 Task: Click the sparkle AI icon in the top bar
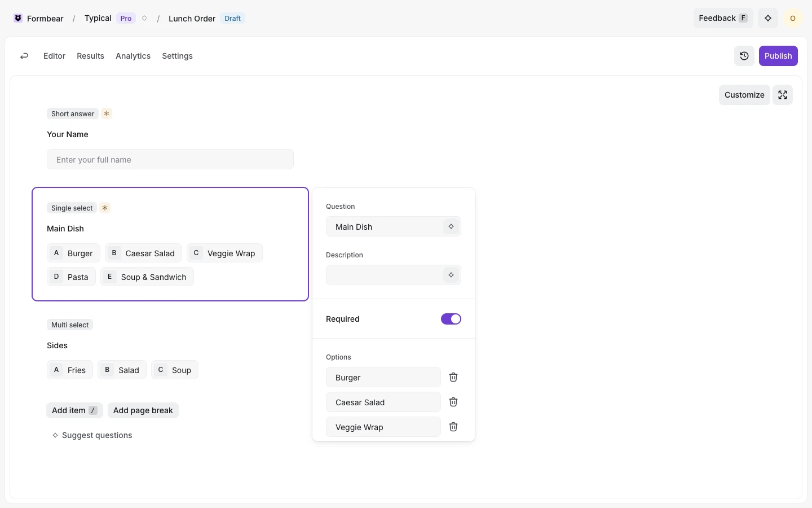click(x=768, y=18)
